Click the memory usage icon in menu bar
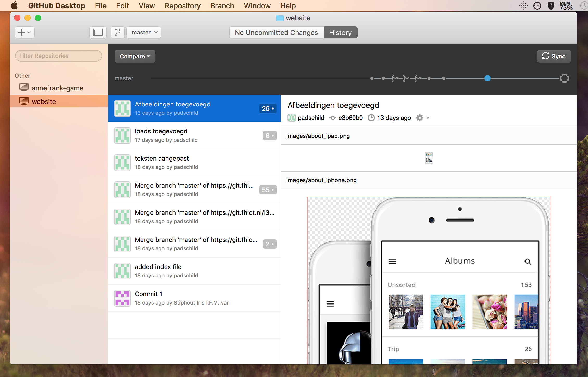Image resolution: width=588 pixels, height=377 pixels. [566, 5]
